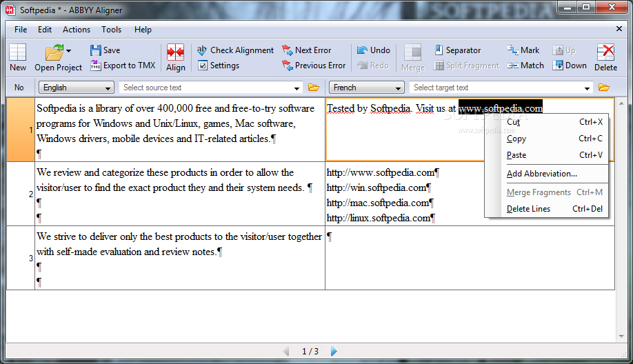The image size is (633, 364).
Task: Save the current alignment project
Action: point(105,50)
